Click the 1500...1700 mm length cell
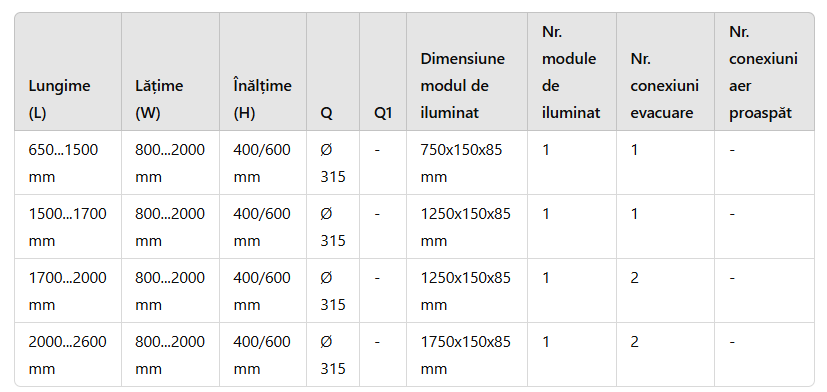This screenshot has height=392, width=827. [x=68, y=226]
